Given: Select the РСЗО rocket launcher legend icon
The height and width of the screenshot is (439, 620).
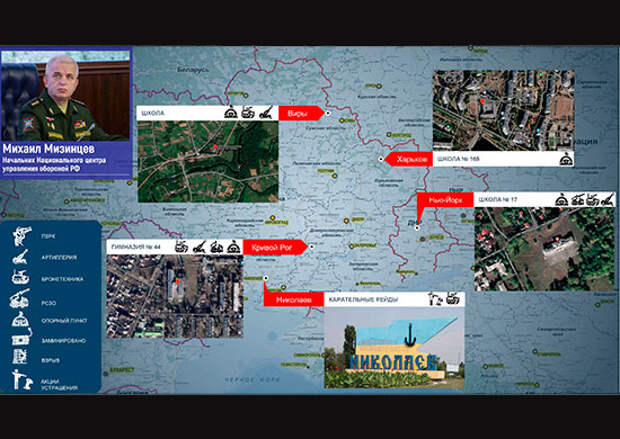Looking at the screenshot, I should [21, 298].
